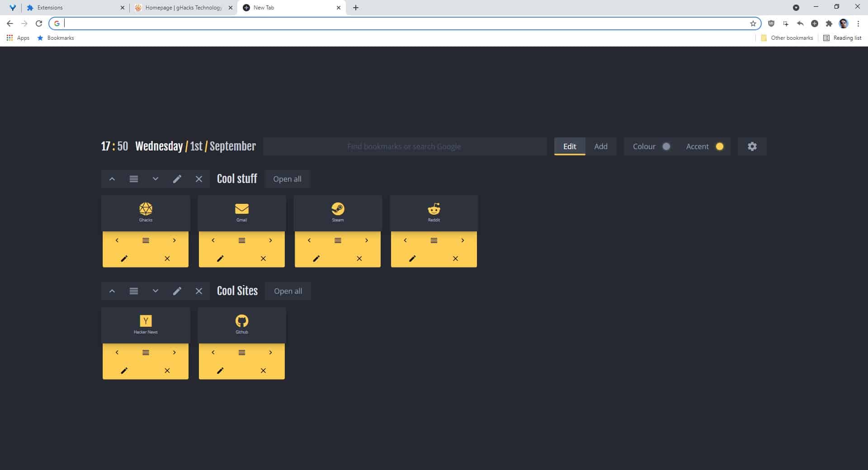Move the Github bookmark to the left
The width and height of the screenshot is (868, 470).
pyautogui.click(x=213, y=352)
